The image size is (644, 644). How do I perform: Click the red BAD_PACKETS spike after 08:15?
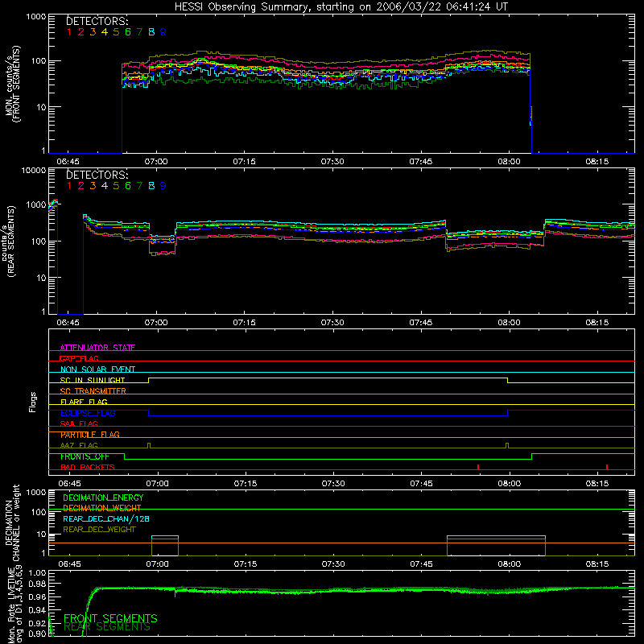click(607, 467)
